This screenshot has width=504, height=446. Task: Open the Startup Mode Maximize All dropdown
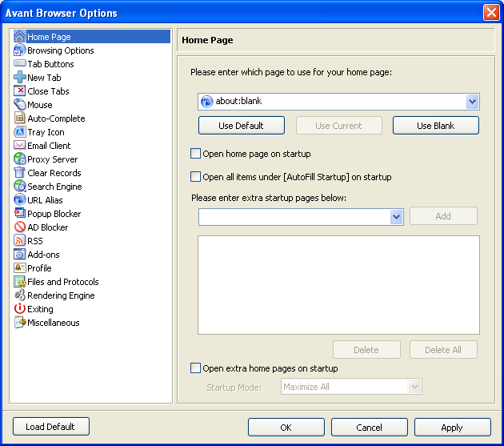(351, 387)
